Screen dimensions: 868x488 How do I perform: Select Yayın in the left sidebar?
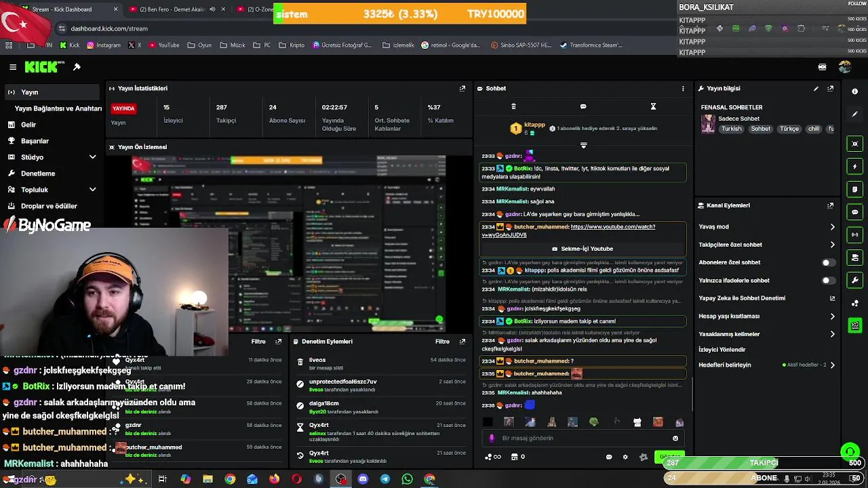click(x=53, y=92)
